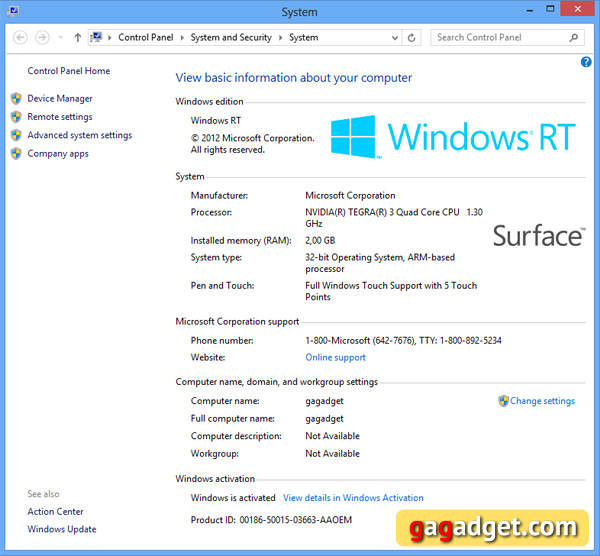Click the Microsoft Corporation manufacturer value
600x556 pixels.
(350, 196)
